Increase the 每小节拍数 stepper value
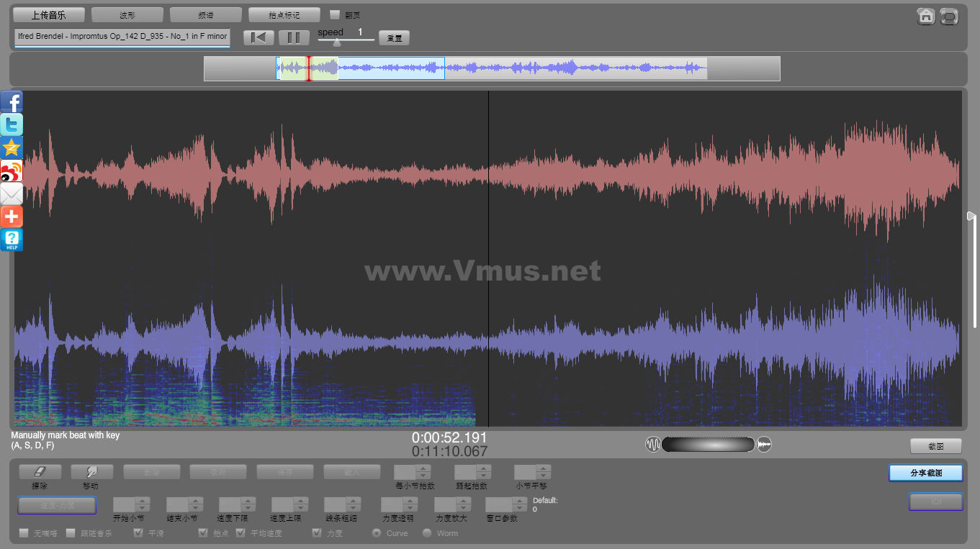 pyautogui.click(x=424, y=468)
